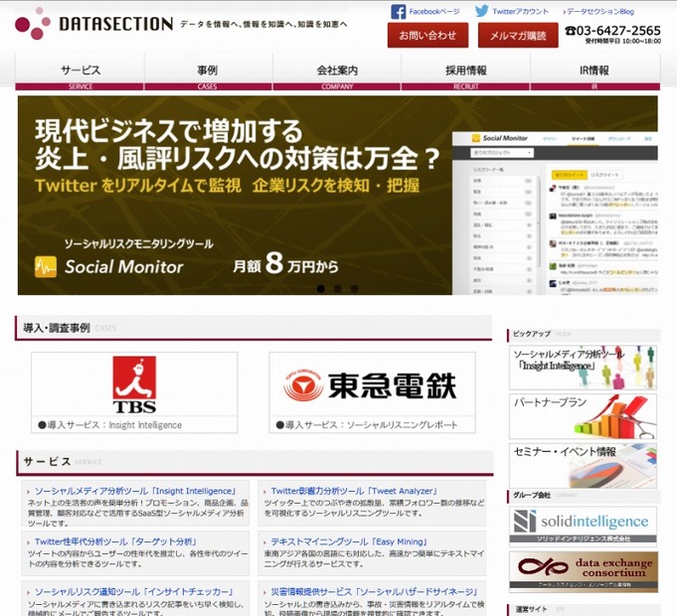The height and width of the screenshot is (616, 677).
Task: Open Twitter影響力分析ツール「Tweet Analyzer」 link
Action: coord(355,491)
